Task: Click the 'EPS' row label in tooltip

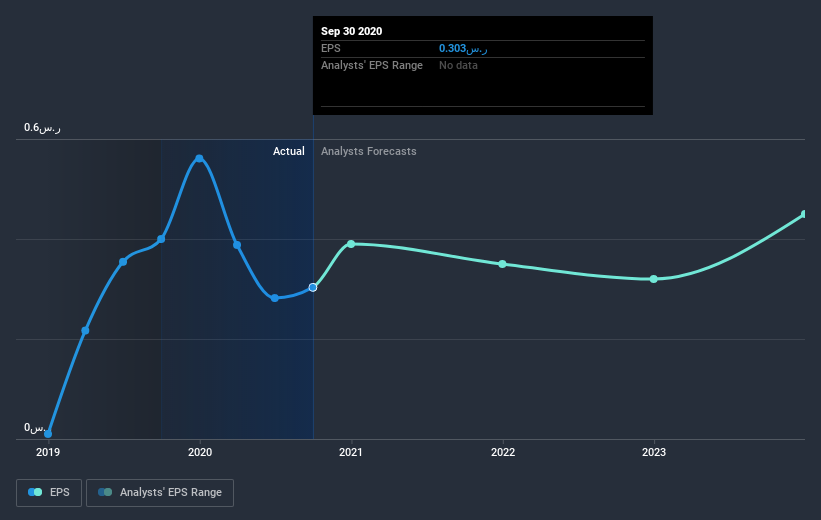Action: (330, 48)
